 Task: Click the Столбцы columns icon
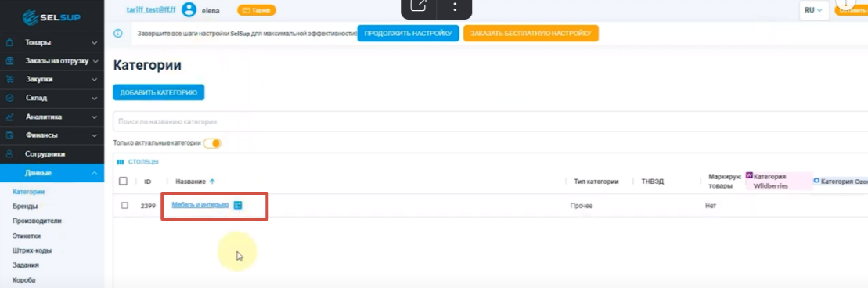point(120,162)
